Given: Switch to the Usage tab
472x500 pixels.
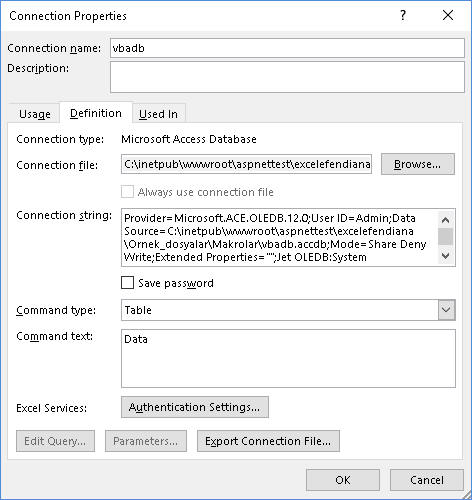Looking at the screenshot, I should [x=35, y=114].
